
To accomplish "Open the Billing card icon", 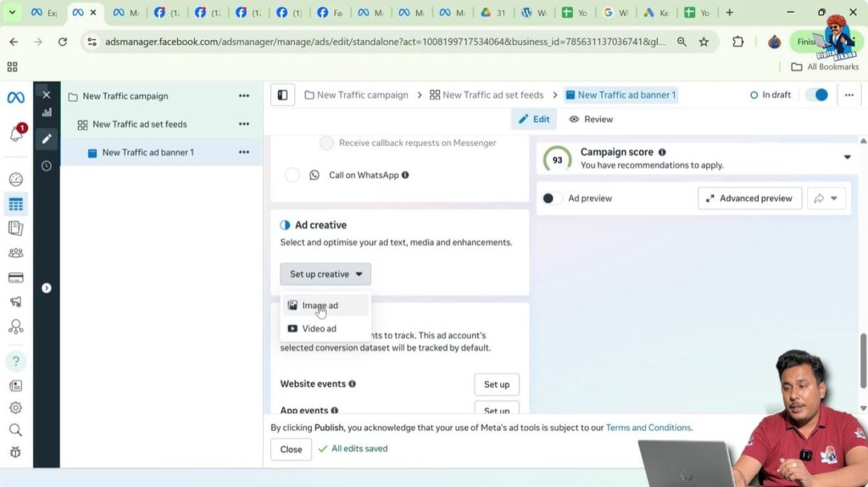I will point(15,277).
